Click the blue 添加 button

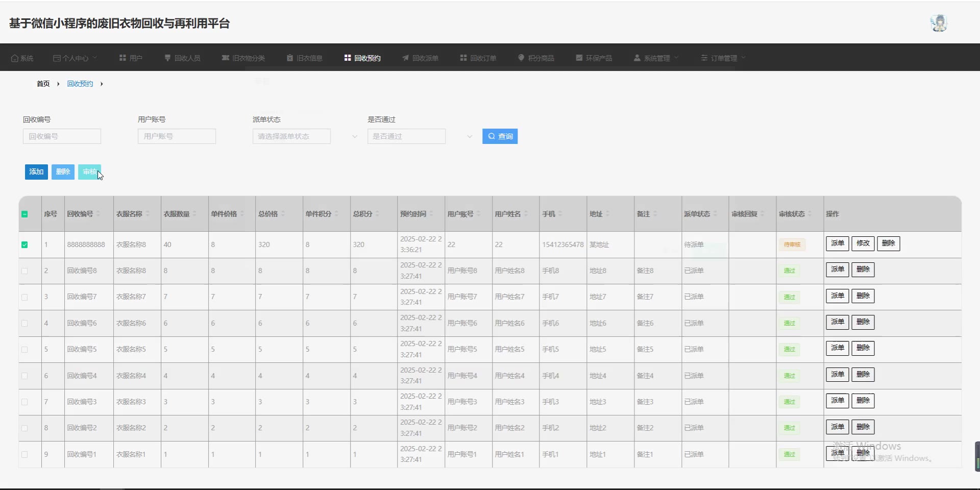tap(36, 172)
